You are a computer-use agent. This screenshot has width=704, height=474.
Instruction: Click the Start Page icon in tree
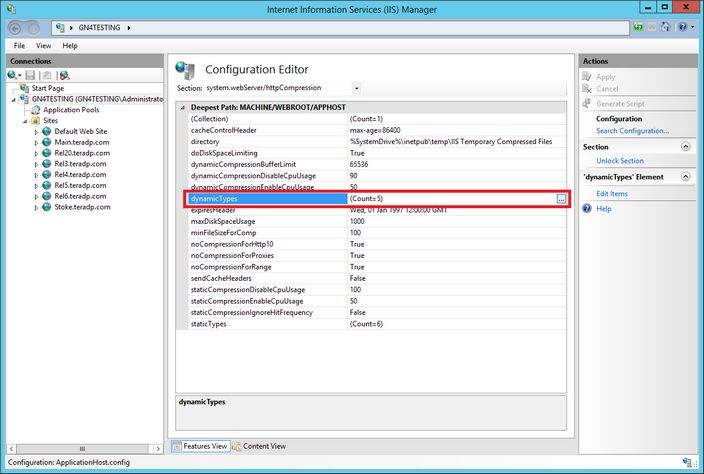(25, 88)
